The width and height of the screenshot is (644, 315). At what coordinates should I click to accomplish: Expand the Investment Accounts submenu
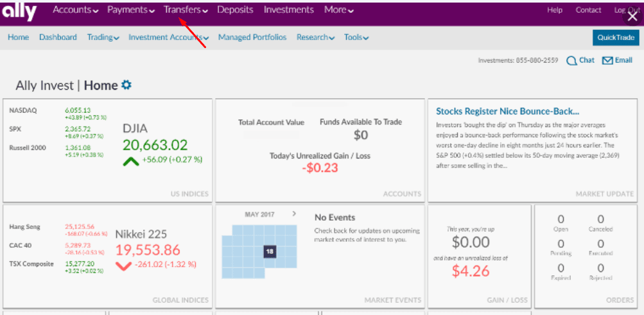169,37
